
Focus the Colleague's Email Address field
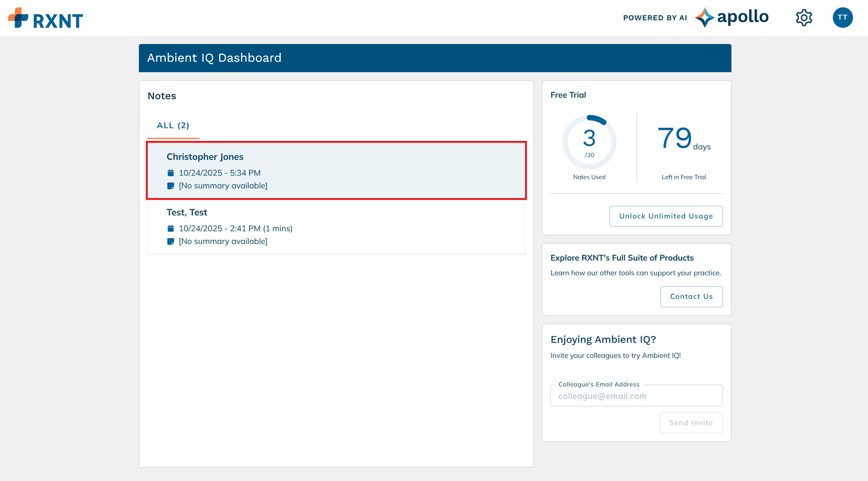click(x=636, y=396)
